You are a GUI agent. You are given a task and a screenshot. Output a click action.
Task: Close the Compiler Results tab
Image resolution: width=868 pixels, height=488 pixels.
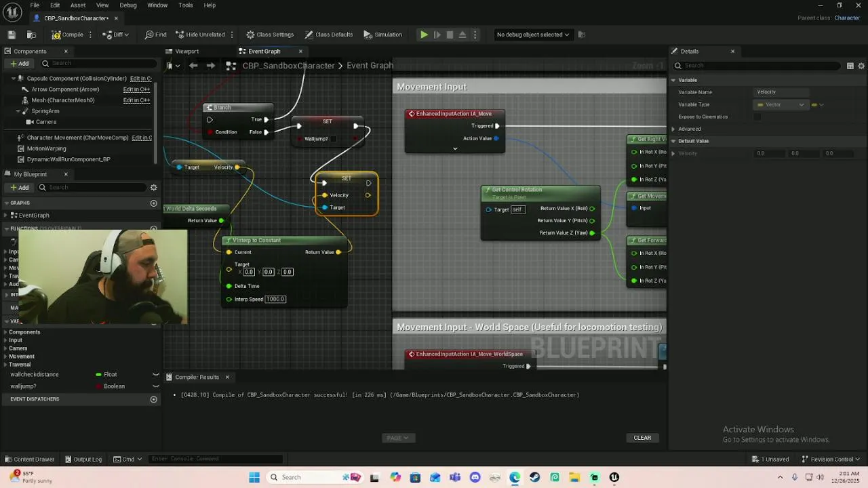227,377
